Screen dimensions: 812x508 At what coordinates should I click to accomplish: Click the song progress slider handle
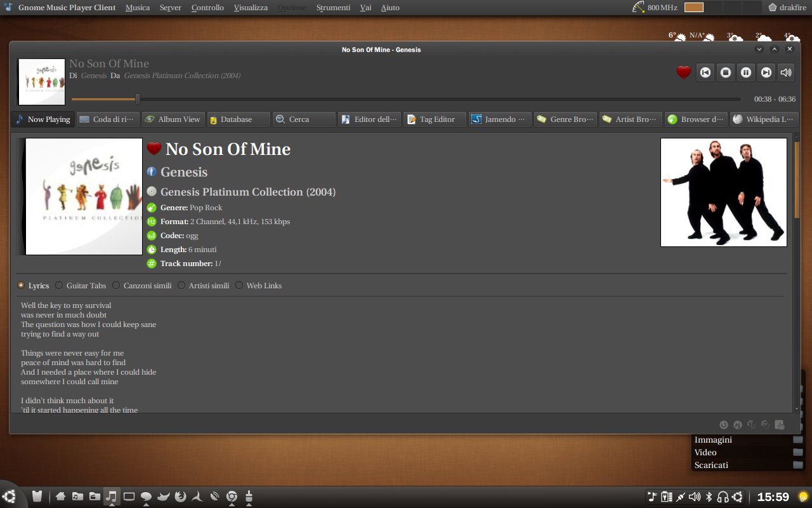coord(138,99)
